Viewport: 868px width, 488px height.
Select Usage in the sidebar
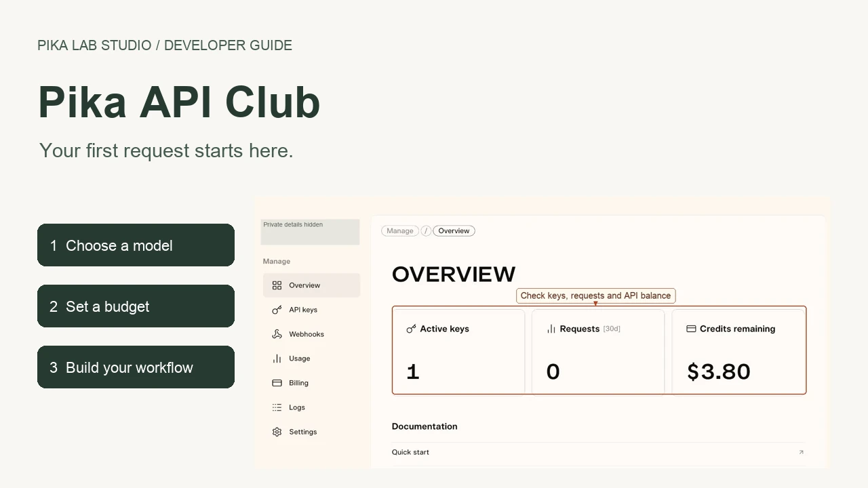click(311, 359)
